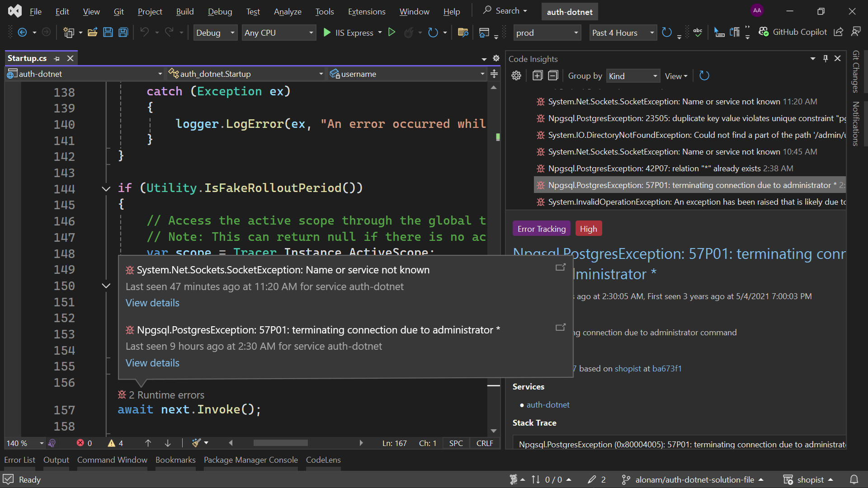Screen dimensions: 868x488
Task: Unpin the Code Insights panel
Action: point(825,59)
